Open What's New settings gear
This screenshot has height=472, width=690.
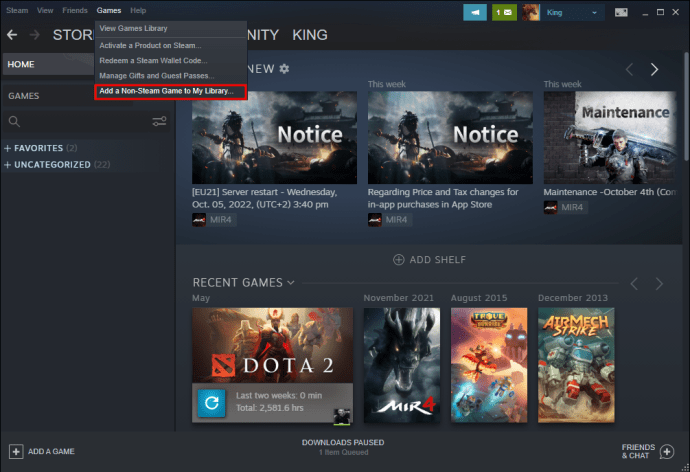[x=284, y=69]
